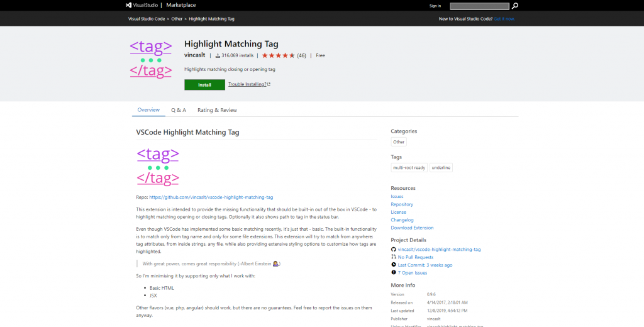Open the Other category breadcrumb
The image size is (644, 327).
pos(177,19)
